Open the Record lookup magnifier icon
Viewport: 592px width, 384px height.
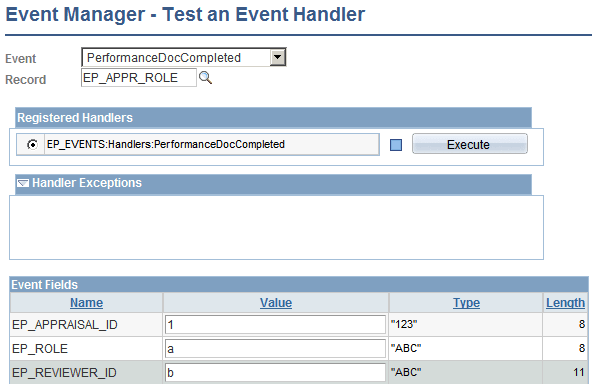205,77
